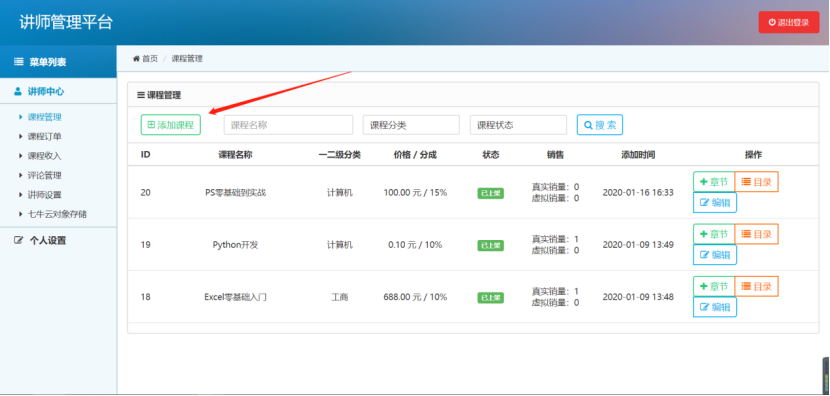Viewport: 830px width, 396px height.
Task: Click the price 688.00 元 / 10%
Action: [415, 297]
